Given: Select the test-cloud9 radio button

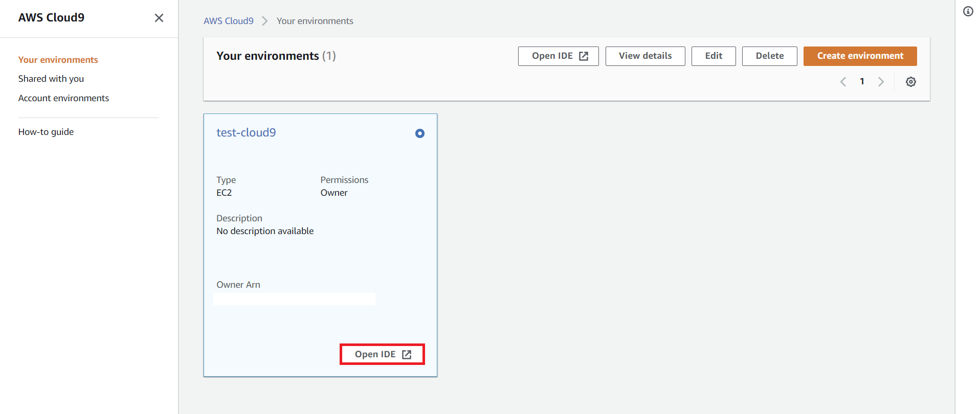Looking at the screenshot, I should 420,133.
